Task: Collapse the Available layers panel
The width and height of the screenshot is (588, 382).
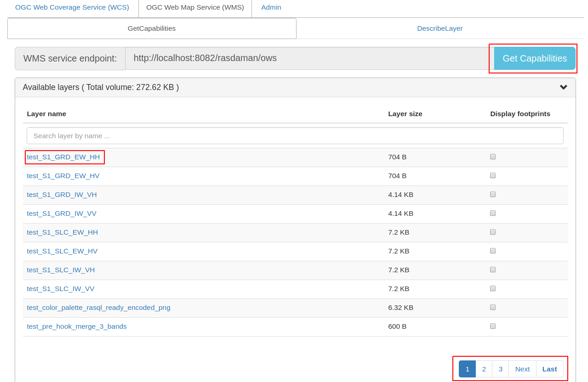Action: (563, 87)
